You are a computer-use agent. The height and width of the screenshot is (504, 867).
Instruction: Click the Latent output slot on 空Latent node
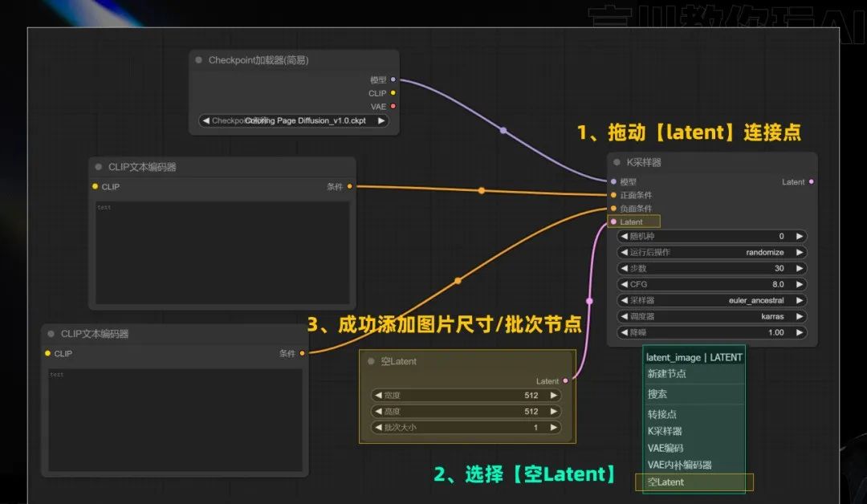(x=565, y=380)
